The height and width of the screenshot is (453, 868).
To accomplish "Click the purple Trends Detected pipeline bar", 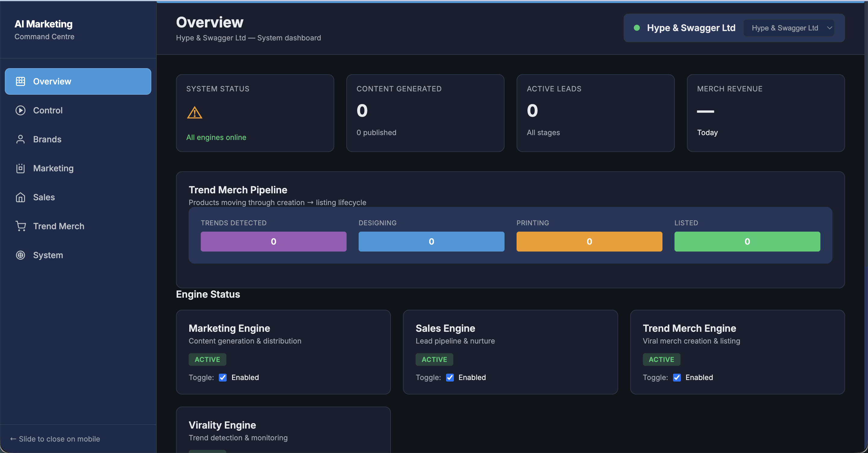I will point(273,242).
